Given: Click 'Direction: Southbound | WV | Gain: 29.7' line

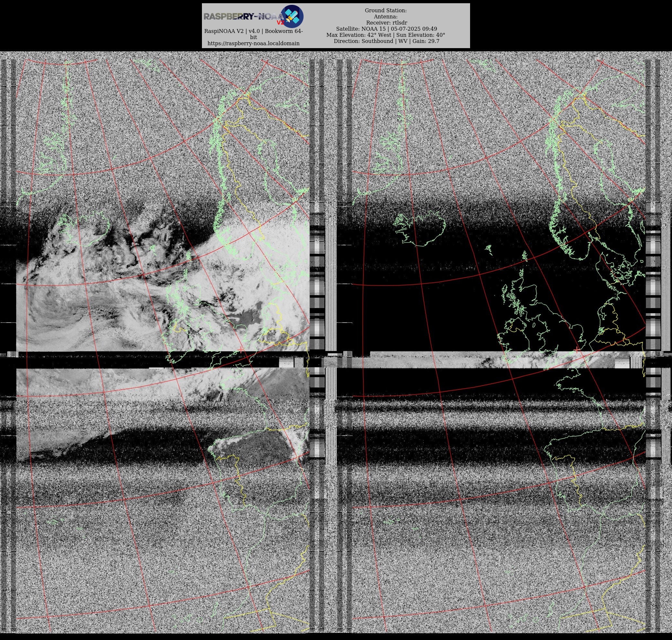Looking at the screenshot, I should tap(386, 41).
